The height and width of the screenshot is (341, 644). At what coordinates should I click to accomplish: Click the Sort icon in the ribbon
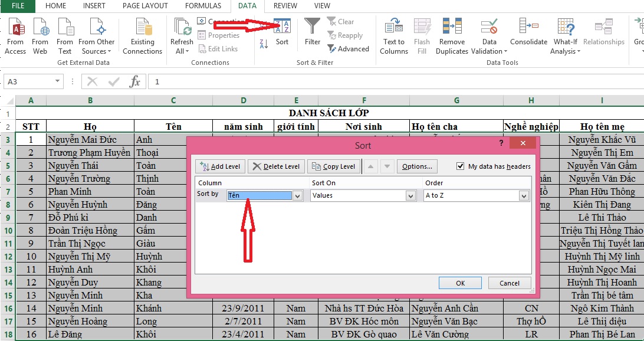(x=282, y=31)
